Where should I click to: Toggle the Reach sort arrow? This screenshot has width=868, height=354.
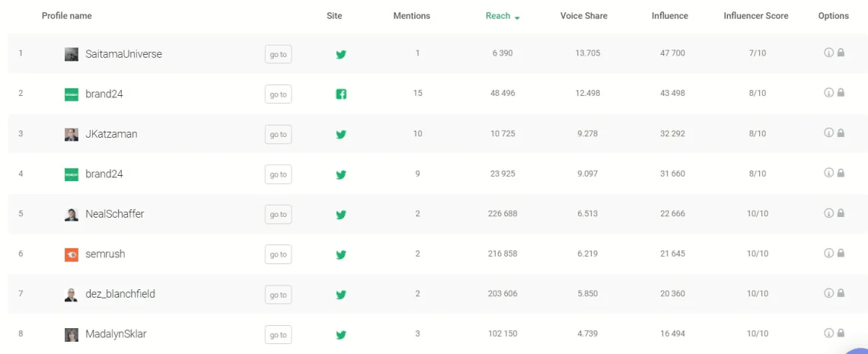pyautogui.click(x=517, y=18)
